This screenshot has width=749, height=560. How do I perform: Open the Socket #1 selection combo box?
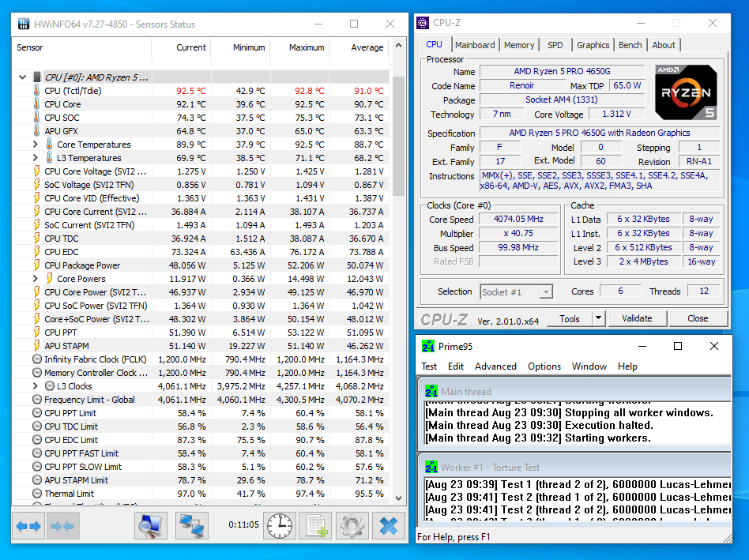pos(516,291)
